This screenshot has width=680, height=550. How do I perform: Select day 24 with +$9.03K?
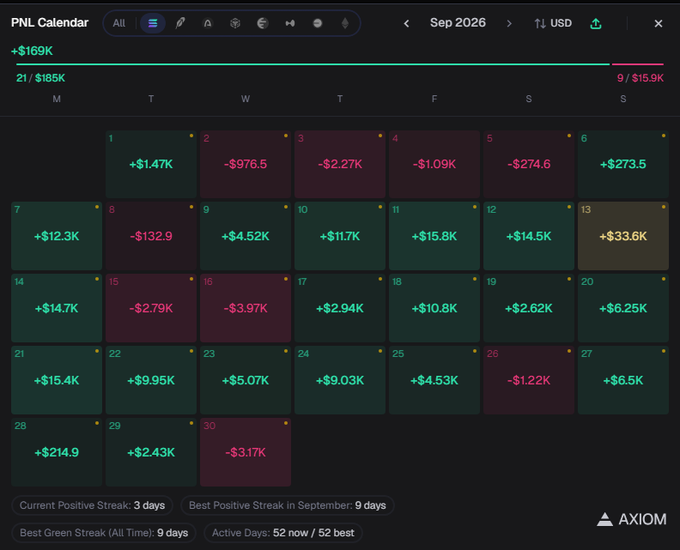(x=340, y=380)
